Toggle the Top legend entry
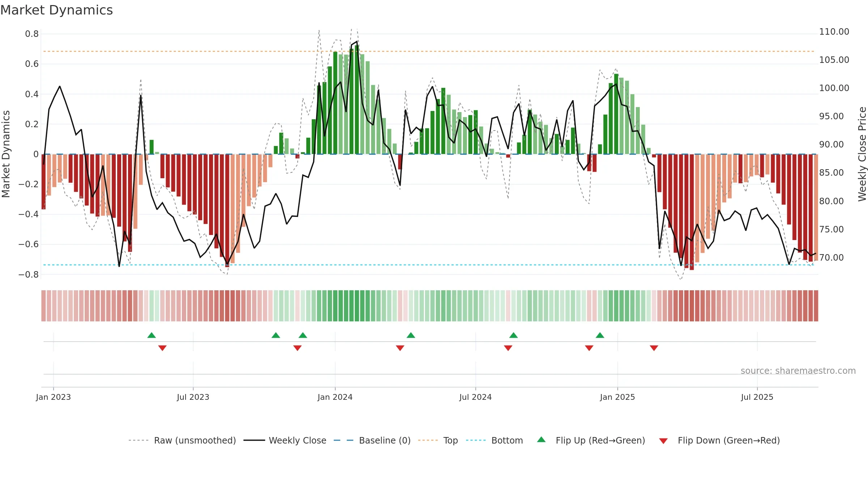The image size is (868, 488). click(438, 440)
